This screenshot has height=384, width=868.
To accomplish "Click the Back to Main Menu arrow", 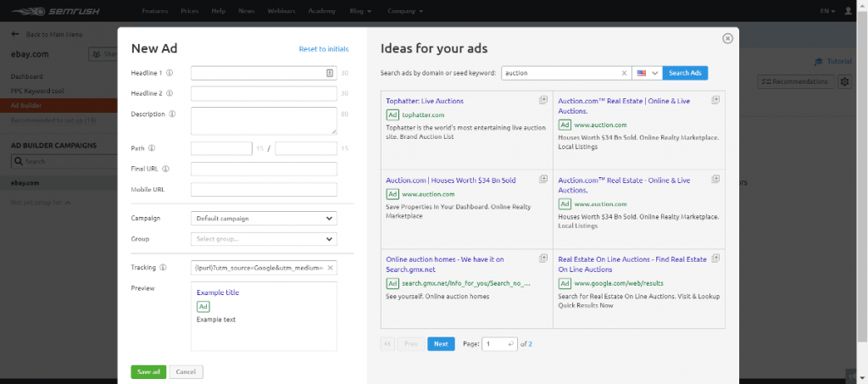I will pos(15,34).
